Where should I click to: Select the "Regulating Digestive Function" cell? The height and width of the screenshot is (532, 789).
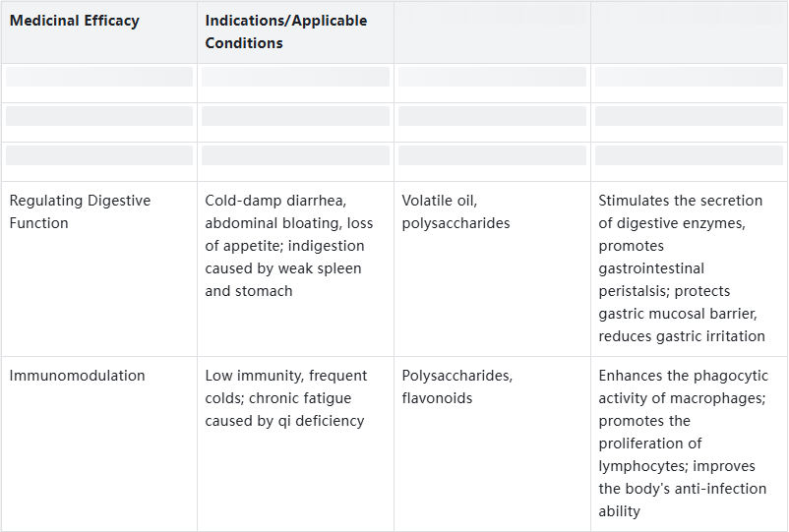coord(80,211)
